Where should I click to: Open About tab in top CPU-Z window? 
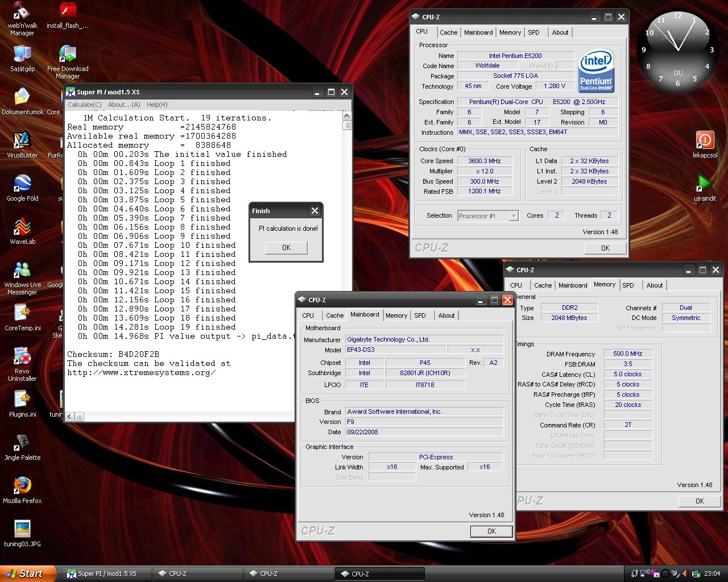pyautogui.click(x=560, y=32)
